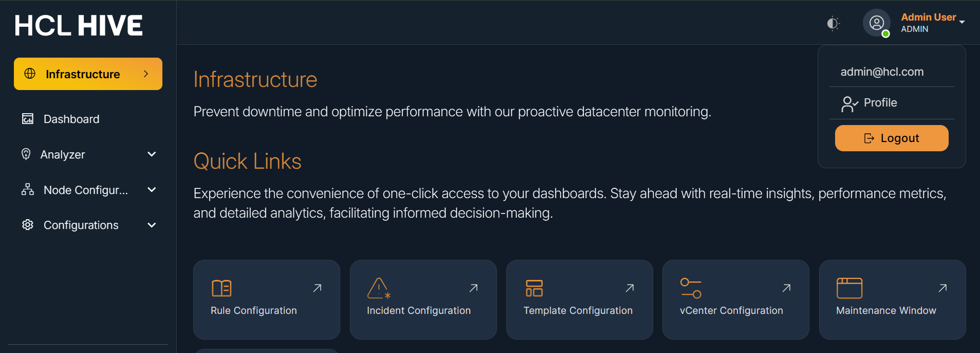The height and width of the screenshot is (353, 980).
Task: Click the Incident Configuration warning icon
Action: (379, 288)
